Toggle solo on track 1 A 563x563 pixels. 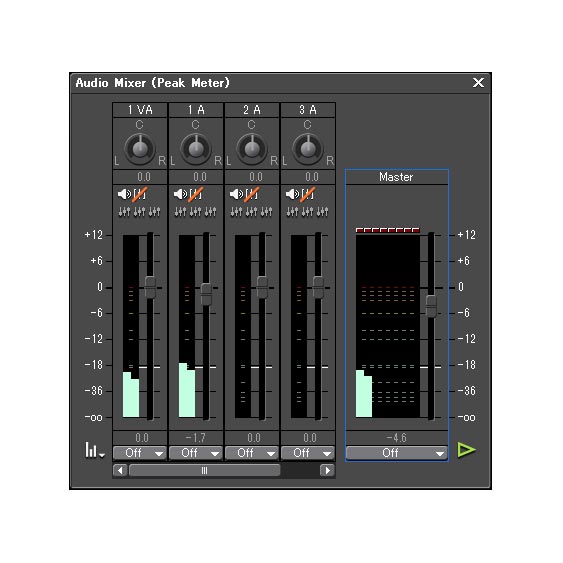click(196, 194)
